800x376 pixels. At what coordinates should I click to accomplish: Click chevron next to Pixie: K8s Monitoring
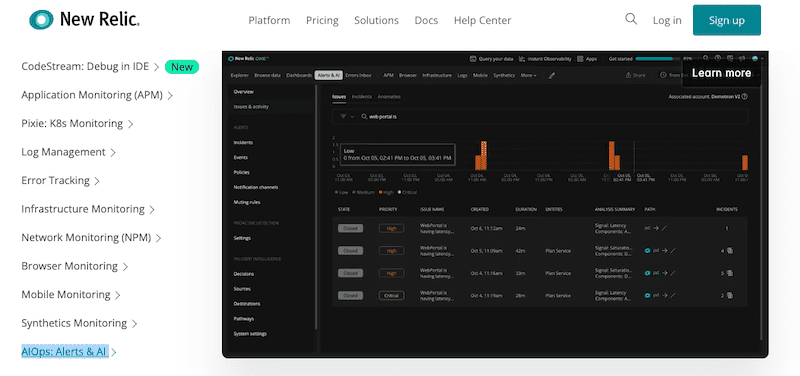tap(131, 124)
